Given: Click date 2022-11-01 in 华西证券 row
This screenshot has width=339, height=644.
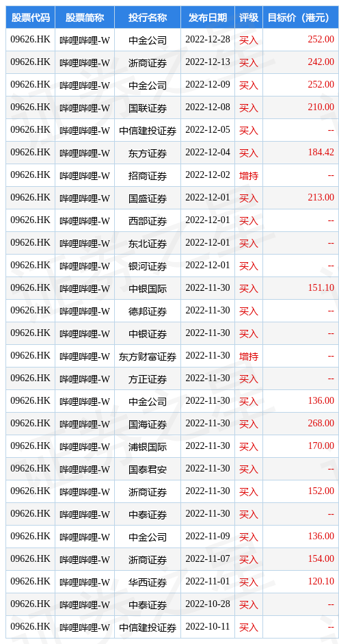Looking at the screenshot, I should [x=208, y=582].
